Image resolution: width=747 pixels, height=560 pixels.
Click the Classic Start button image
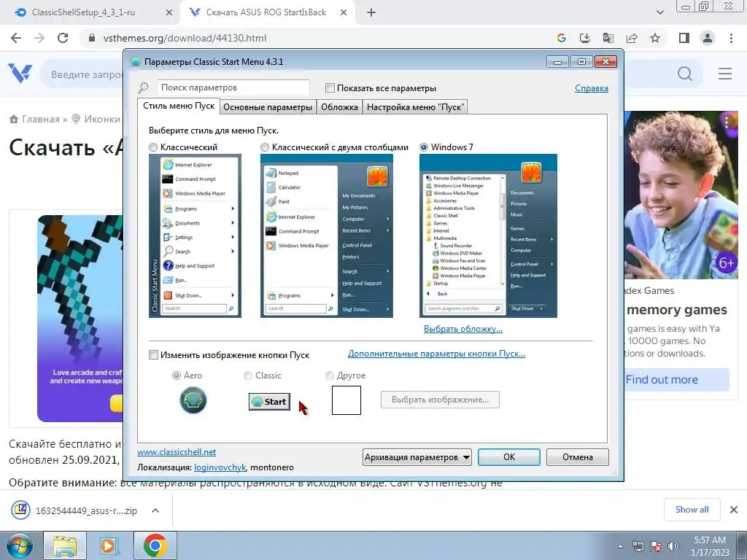269,402
